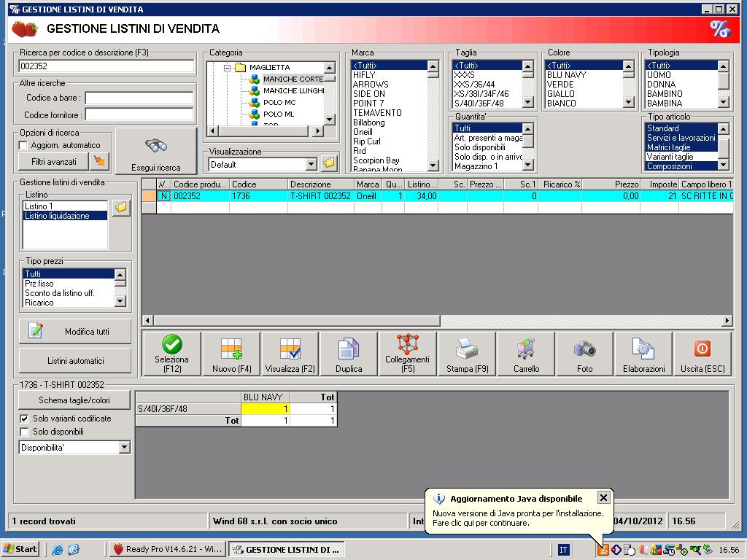Select Listino 1 in Listino list
The image size is (747, 560).
65,206
